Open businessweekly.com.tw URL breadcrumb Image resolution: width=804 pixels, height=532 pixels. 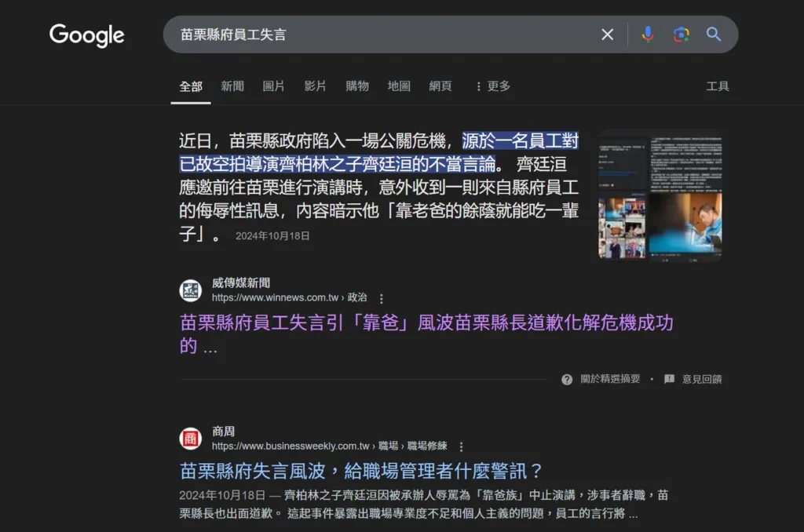[x=329, y=446]
